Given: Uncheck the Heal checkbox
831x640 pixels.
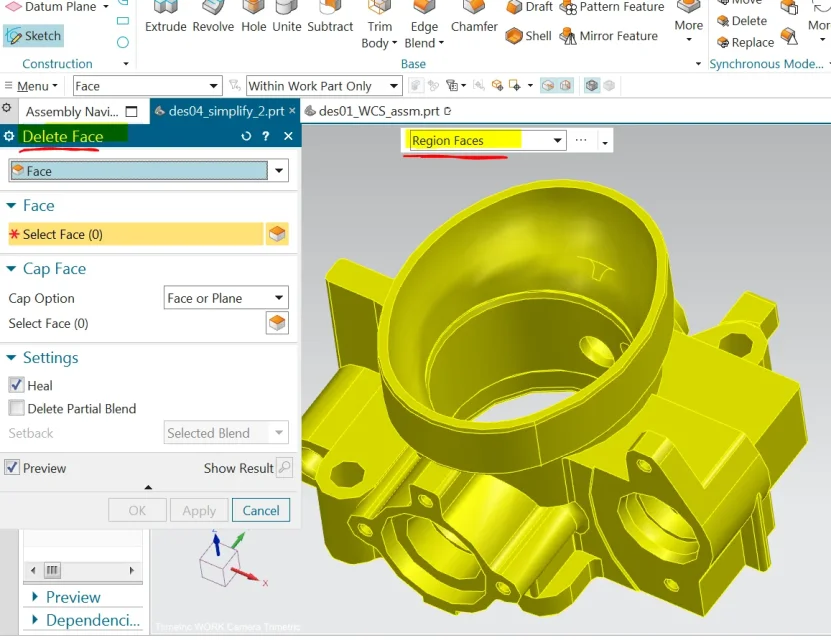Looking at the screenshot, I should [16, 385].
